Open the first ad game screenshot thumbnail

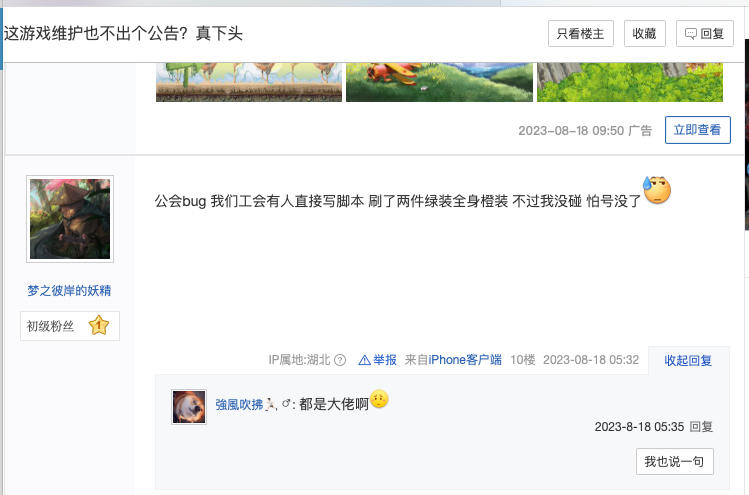coord(249,82)
